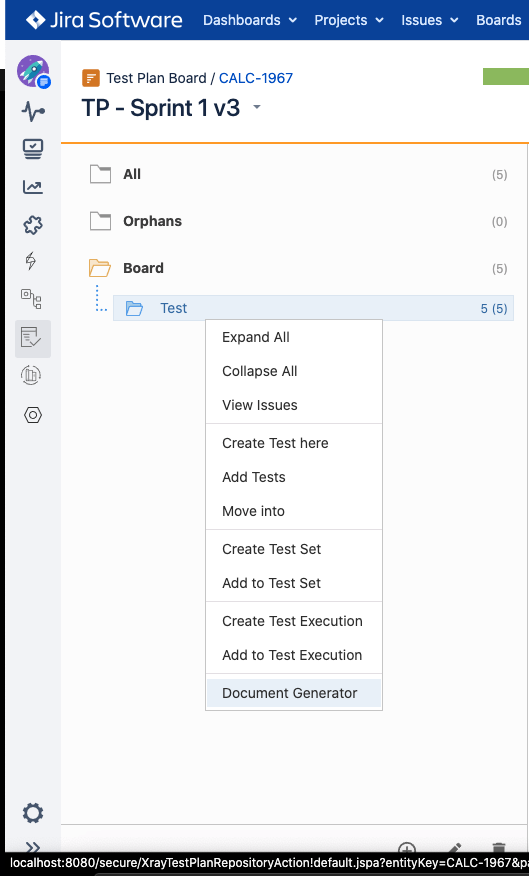Open the add-ons puzzle sidebar icon
This screenshot has width=529, height=876.
(x=33, y=225)
